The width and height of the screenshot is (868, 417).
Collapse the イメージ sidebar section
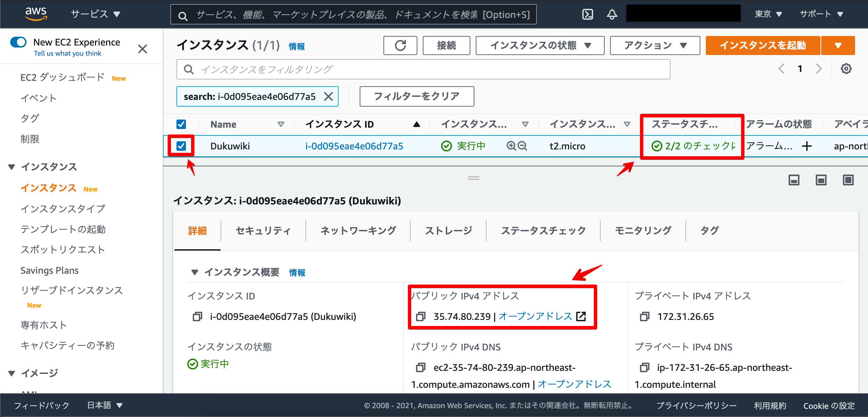(12, 373)
